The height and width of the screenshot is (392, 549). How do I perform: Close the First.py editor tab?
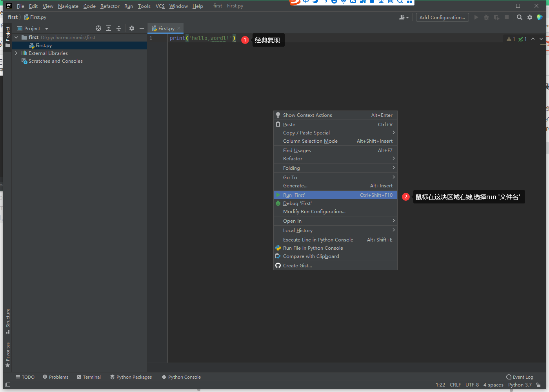pos(179,28)
